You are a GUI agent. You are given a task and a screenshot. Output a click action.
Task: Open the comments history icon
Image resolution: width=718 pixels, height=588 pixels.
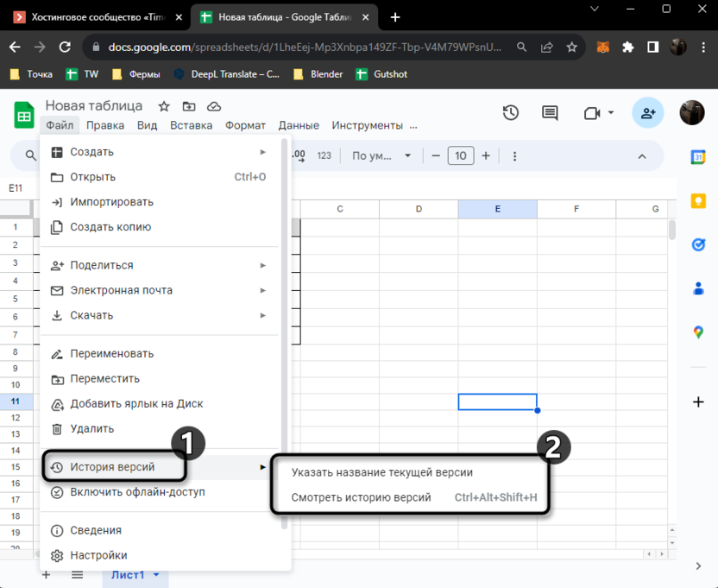click(x=550, y=113)
